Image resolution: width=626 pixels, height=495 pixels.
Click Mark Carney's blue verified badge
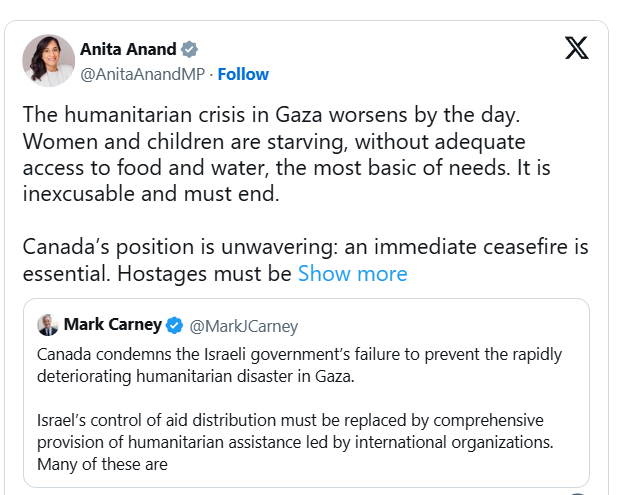click(x=174, y=325)
